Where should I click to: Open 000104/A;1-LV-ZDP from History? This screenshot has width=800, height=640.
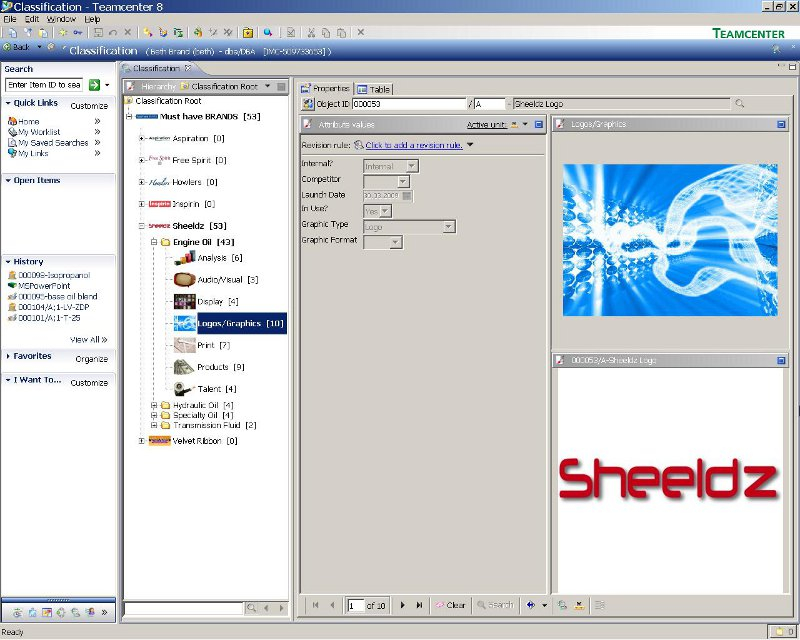(54, 307)
